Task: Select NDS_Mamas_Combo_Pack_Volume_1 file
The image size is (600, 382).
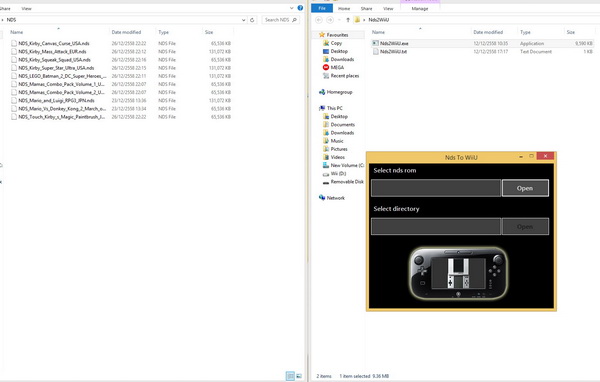Action: [x=61, y=84]
